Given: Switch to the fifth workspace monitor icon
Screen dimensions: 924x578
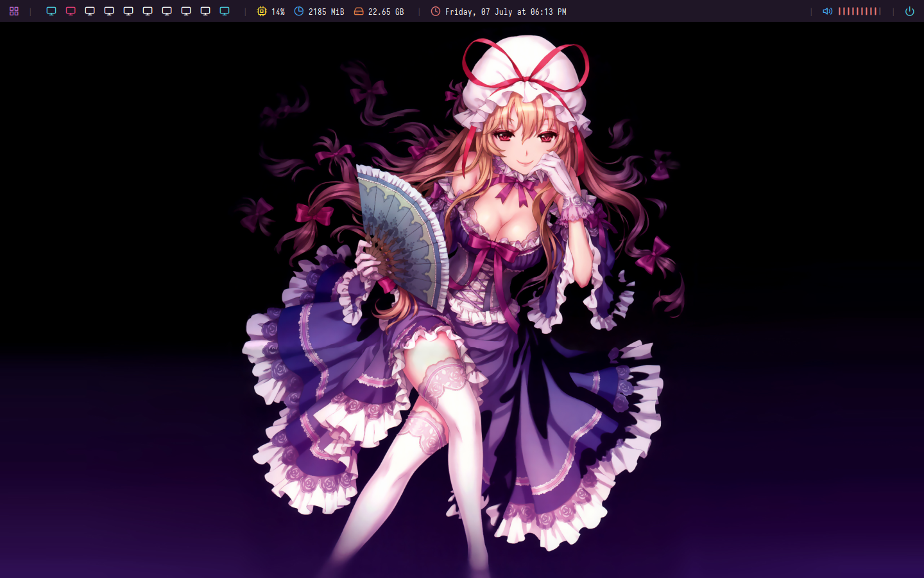Looking at the screenshot, I should point(128,12).
